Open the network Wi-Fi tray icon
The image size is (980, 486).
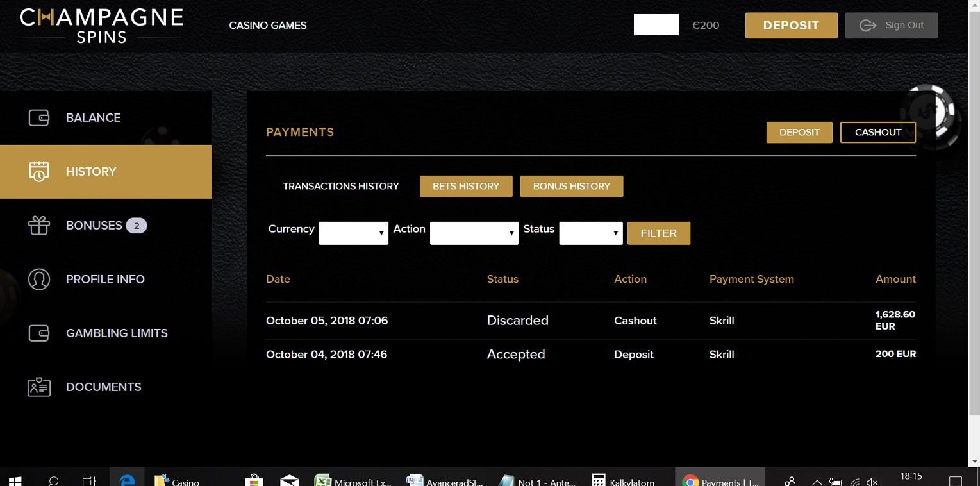[x=854, y=482]
